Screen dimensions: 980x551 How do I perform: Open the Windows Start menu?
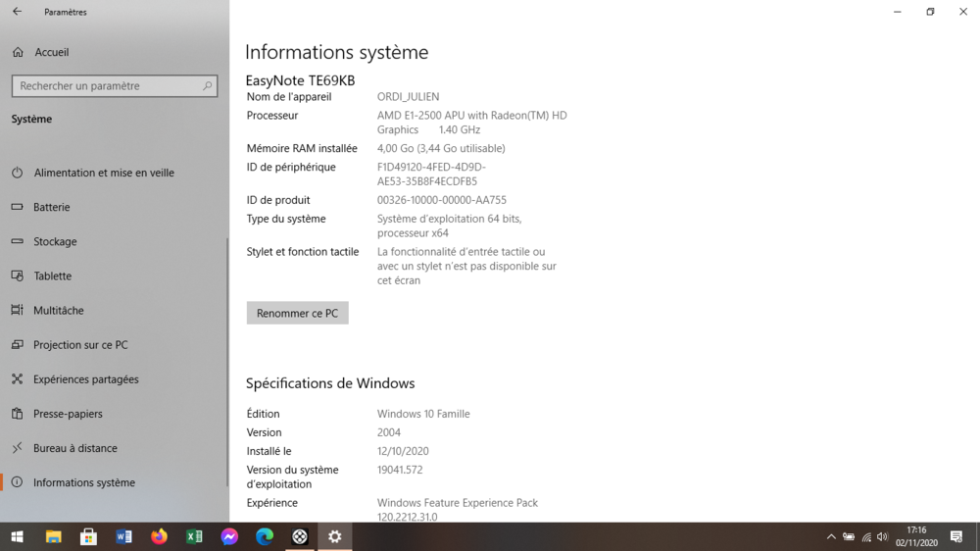17,536
